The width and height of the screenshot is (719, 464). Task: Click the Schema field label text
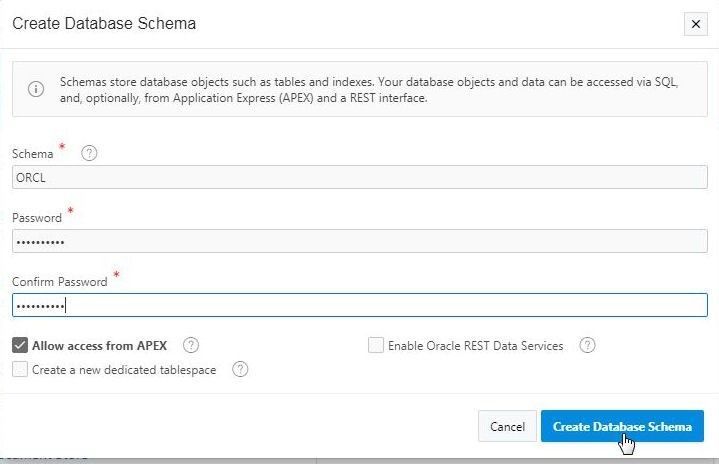(x=33, y=154)
